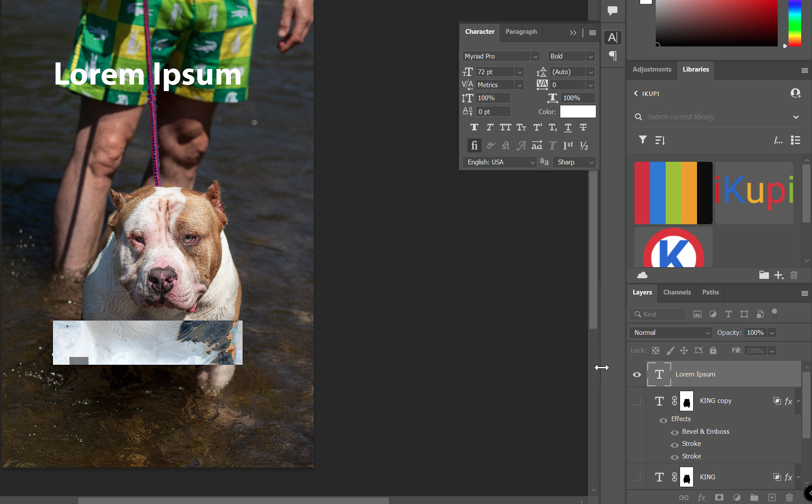This screenshot has height=504, width=812.
Task: Hide the Lorem Ipsum layer
Action: (637, 374)
